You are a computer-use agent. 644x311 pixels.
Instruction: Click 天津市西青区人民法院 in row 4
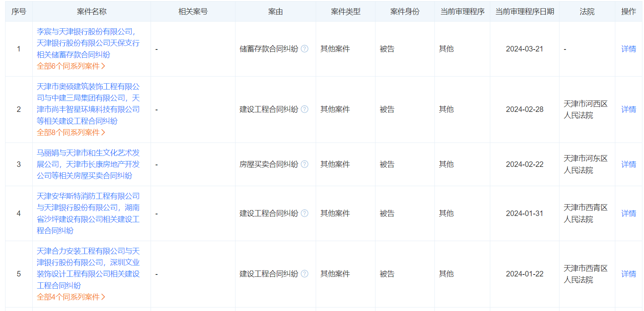(x=585, y=213)
